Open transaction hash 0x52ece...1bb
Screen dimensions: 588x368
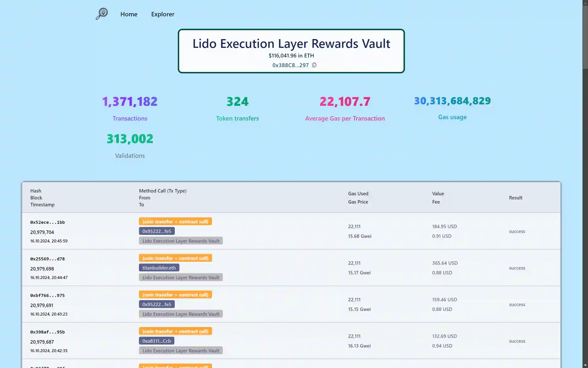click(47, 222)
